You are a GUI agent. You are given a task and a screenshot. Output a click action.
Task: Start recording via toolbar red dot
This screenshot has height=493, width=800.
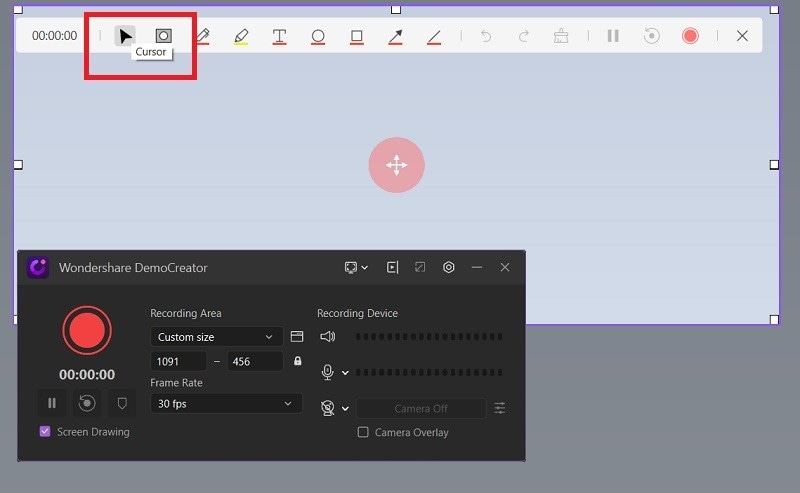pyautogui.click(x=690, y=36)
